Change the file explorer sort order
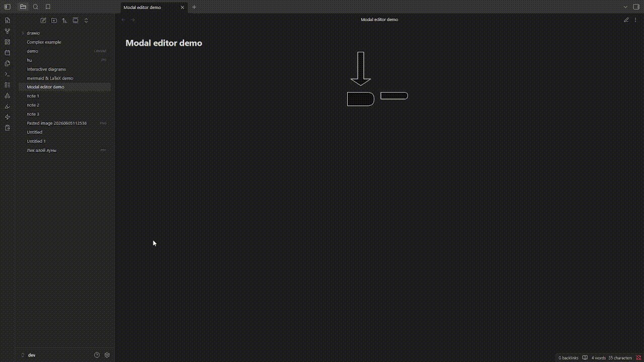This screenshot has width=644, height=362. pyautogui.click(x=64, y=21)
